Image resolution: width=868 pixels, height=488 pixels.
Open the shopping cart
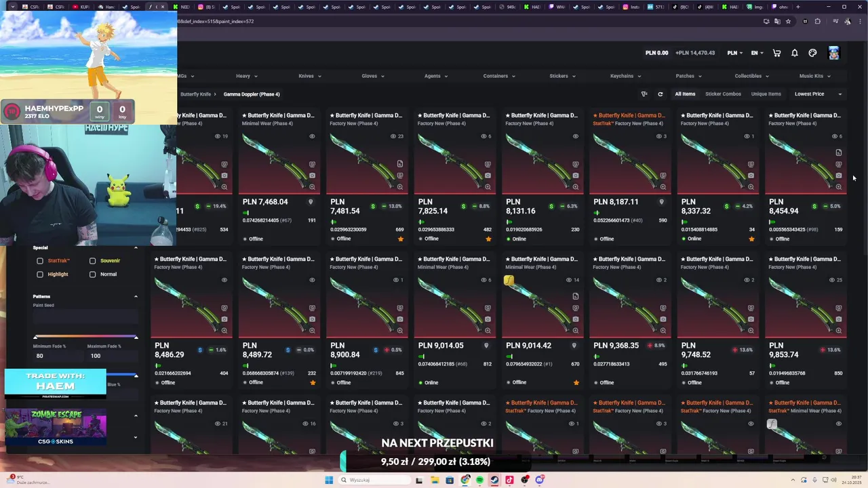[x=777, y=53]
